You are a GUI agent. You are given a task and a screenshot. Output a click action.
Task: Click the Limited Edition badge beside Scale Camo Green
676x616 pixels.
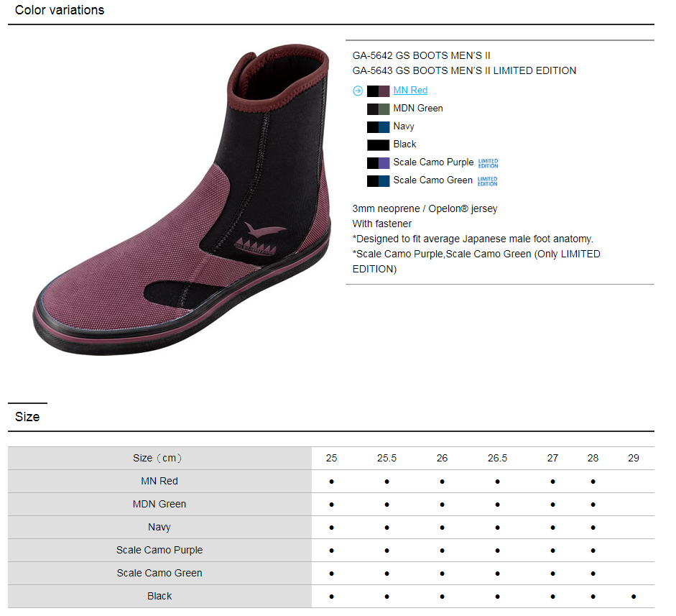(487, 182)
